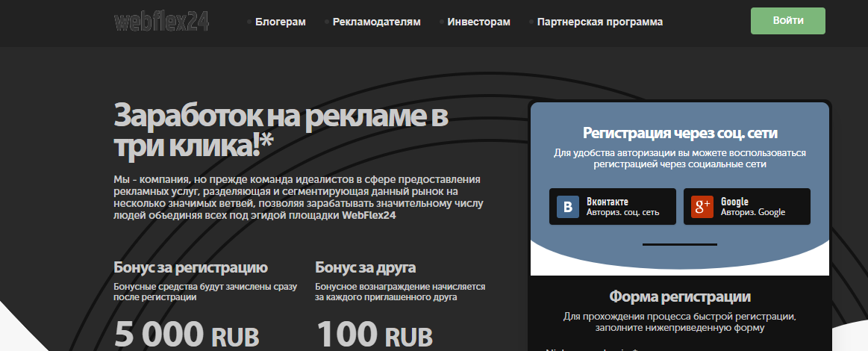The width and height of the screenshot is (868, 351).
Task: Register via Вконтакте social network button
Action: pos(612,207)
